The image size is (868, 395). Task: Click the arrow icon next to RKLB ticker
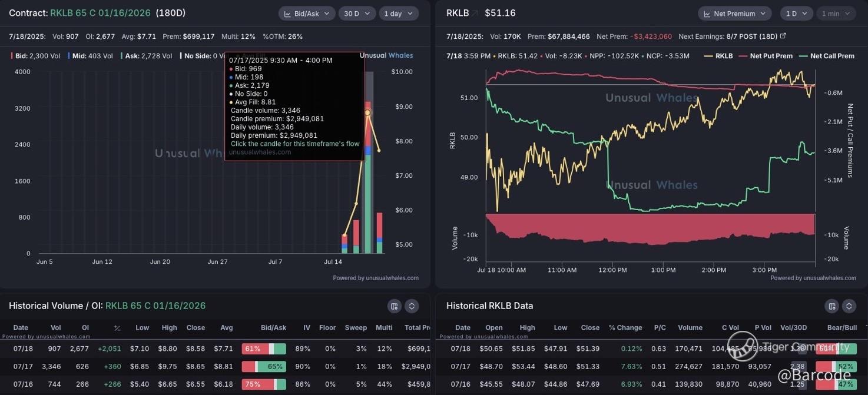click(x=475, y=13)
